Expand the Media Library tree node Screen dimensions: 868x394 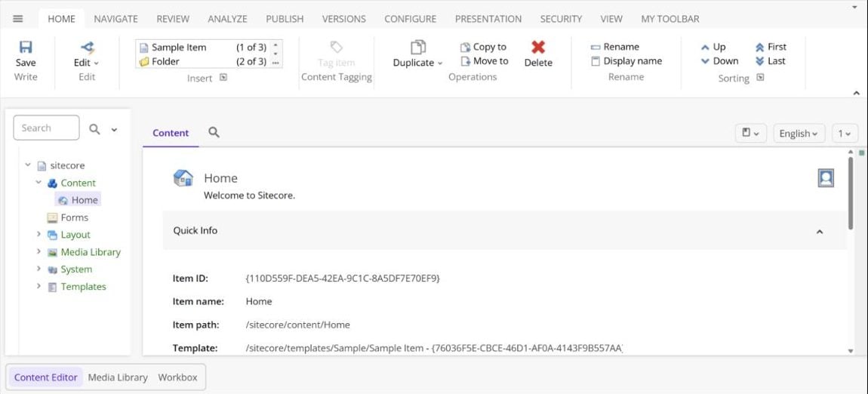tap(38, 251)
